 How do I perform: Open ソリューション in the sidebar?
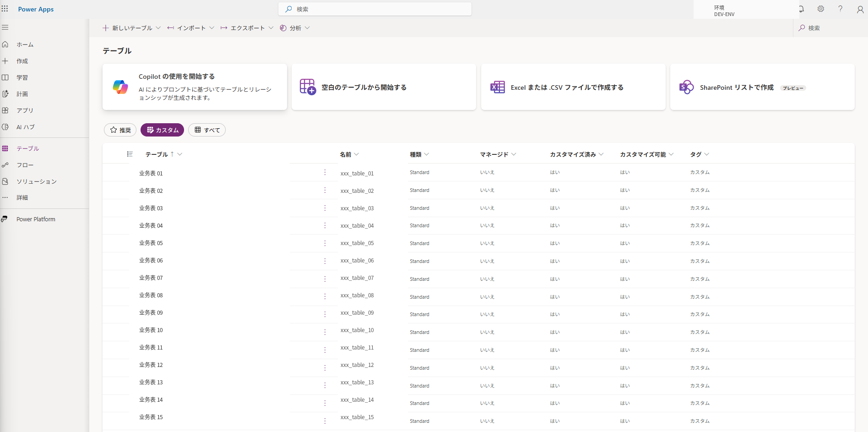point(37,181)
